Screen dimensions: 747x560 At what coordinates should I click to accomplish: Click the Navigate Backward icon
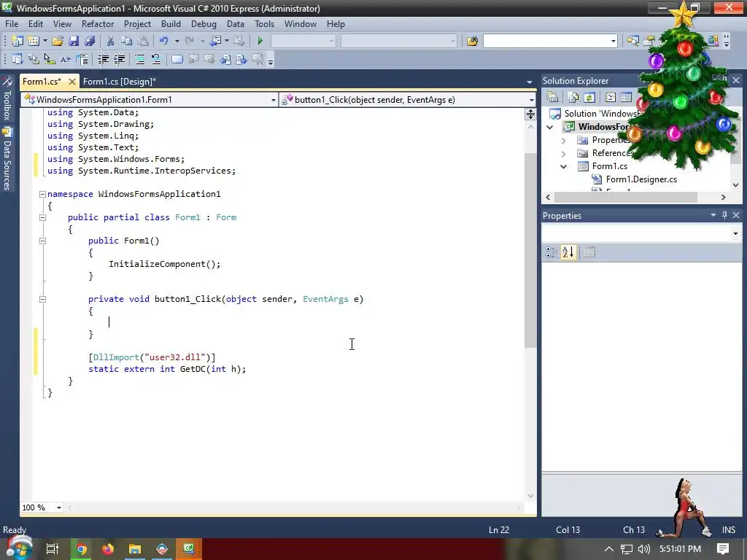pyautogui.click(x=216, y=41)
